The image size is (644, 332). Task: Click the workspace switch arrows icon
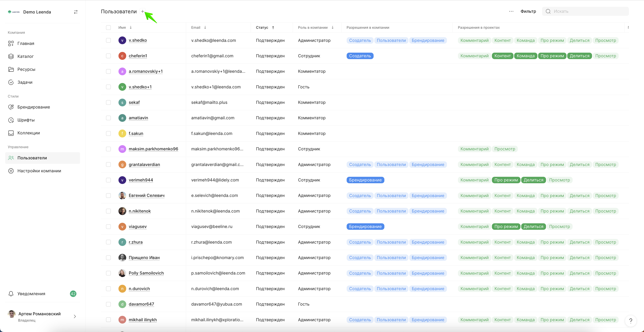click(x=76, y=12)
